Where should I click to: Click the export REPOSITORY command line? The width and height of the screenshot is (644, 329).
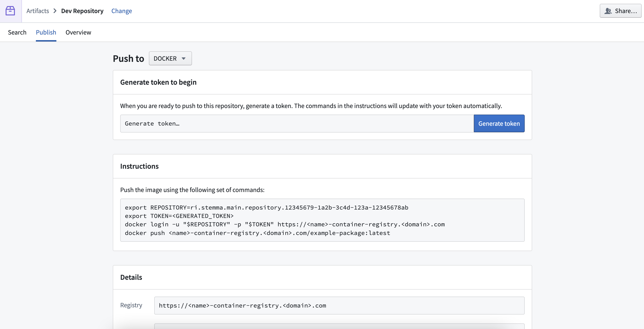(x=267, y=207)
